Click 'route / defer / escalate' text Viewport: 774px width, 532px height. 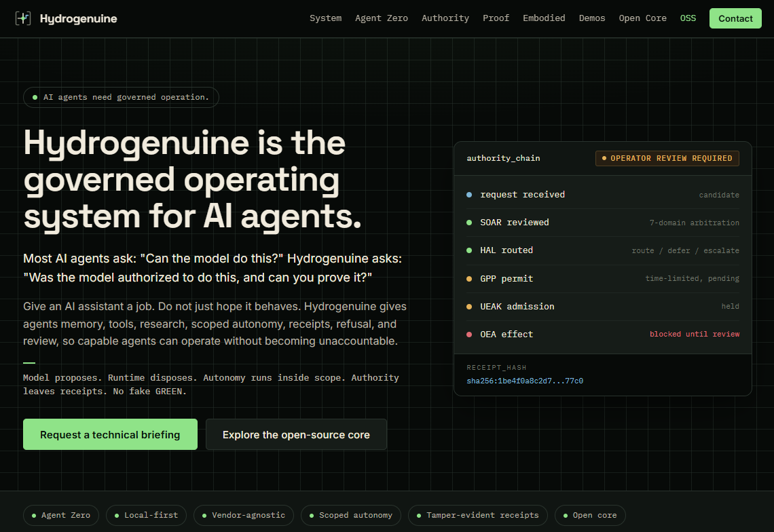point(686,250)
